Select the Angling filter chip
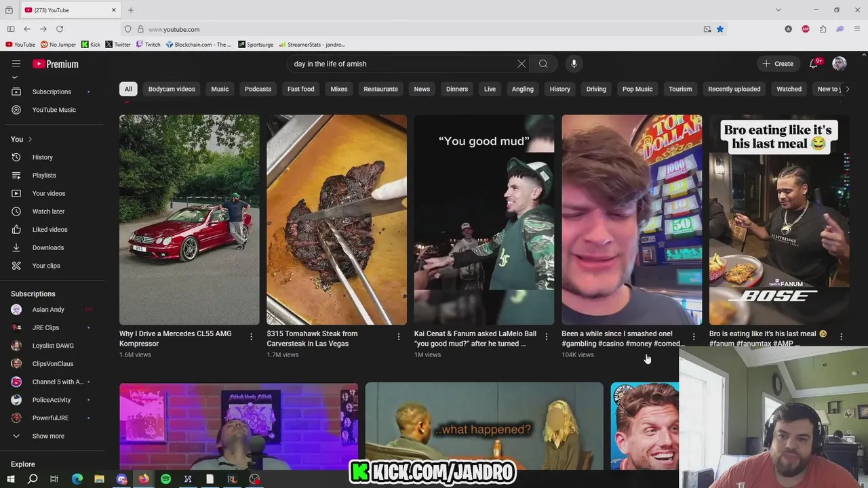The image size is (868, 488). click(x=522, y=89)
